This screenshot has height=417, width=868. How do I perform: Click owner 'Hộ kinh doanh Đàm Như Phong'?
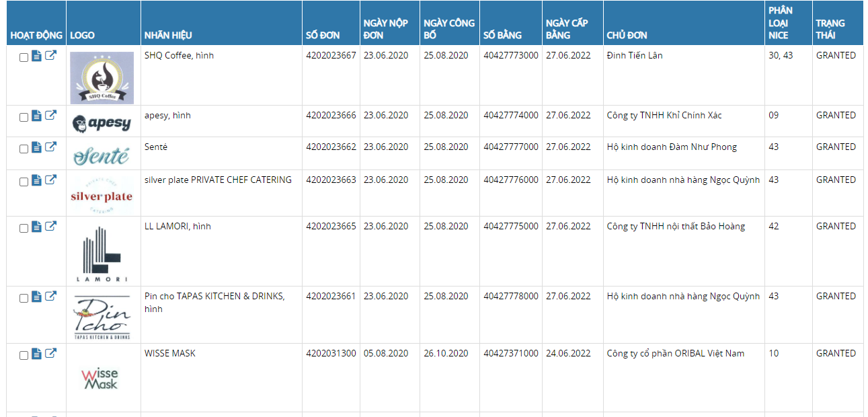click(672, 147)
